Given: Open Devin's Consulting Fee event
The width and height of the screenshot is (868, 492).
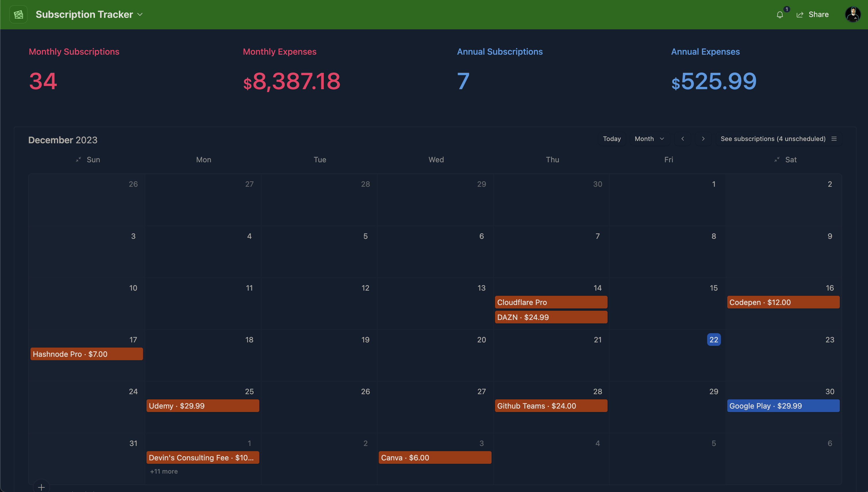Looking at the screenshot, I should (x=203, y=457).
